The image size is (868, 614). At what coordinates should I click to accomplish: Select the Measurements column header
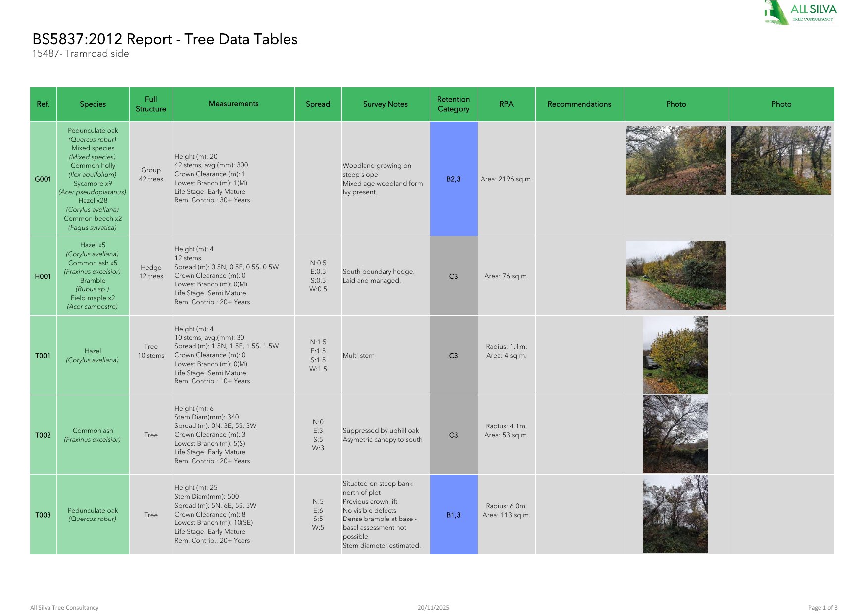point(234,104)
